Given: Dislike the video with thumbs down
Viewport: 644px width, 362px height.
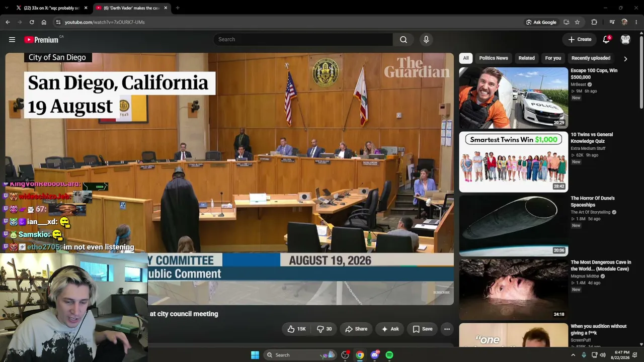Looking at the screenshot, I should [324, 329].
